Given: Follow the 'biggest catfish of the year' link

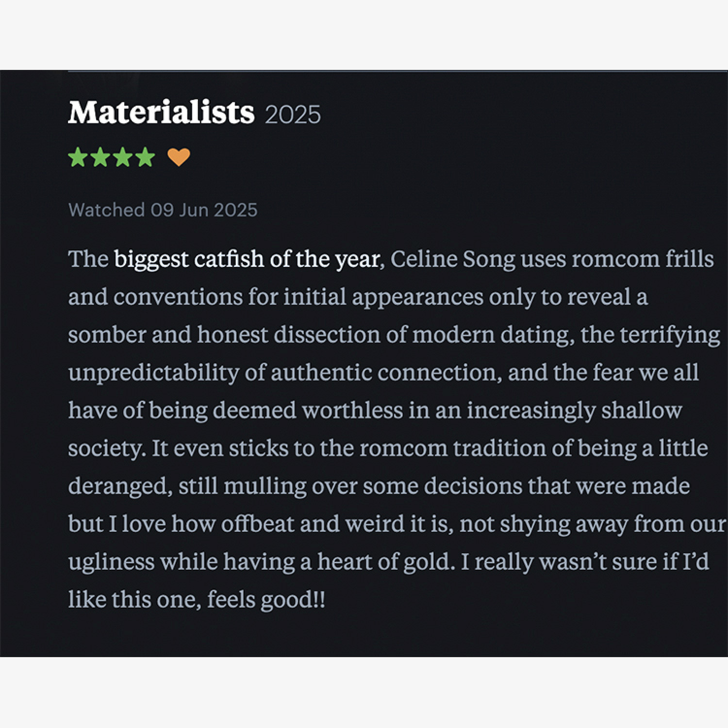Looking at the screenshot, I should pyautogui.click(x=247, y=259).
